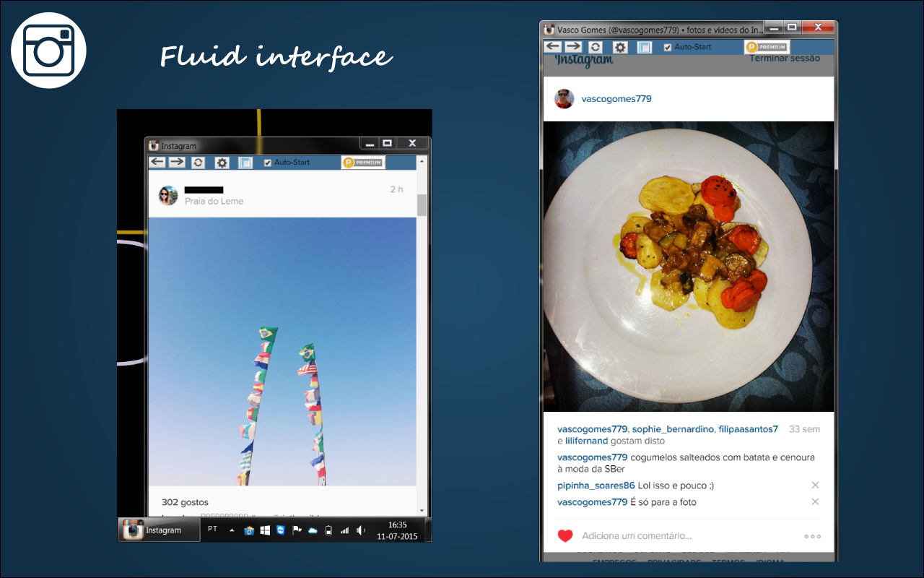Open pipinha_soares86 commenter profile
This screenshot has width=924, height=578.
[596, 486]
